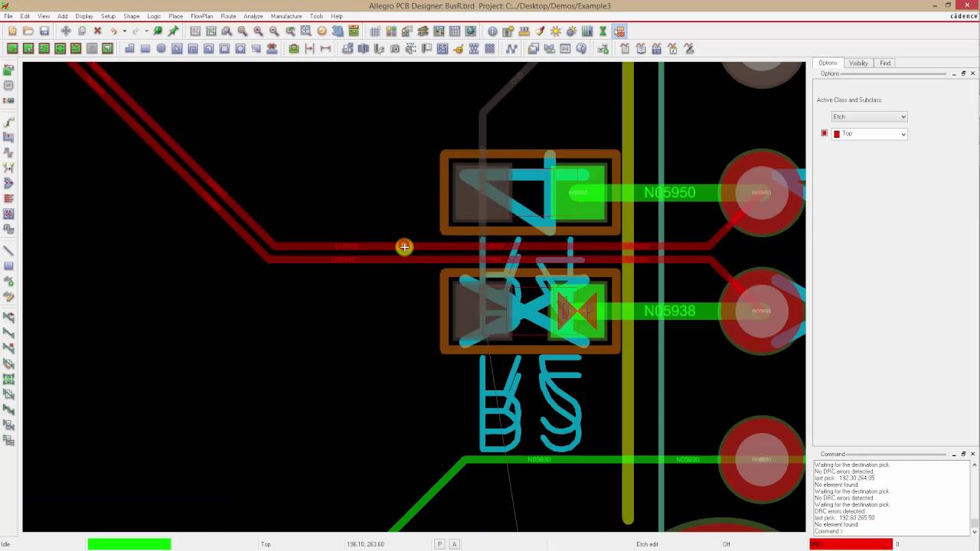The image size is (980, 551).
Task: Click the small red swatch beside Top subclass
Action: point(825,133)
